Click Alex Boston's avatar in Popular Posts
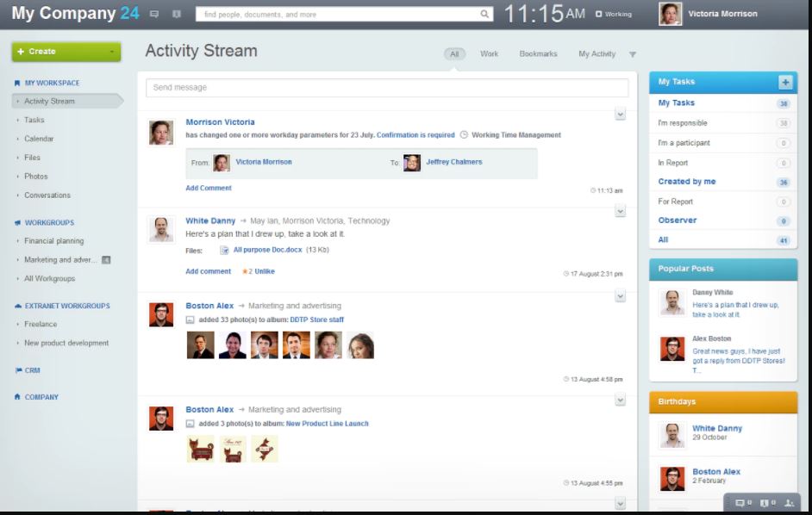This screenshot has height=515, width=812. (x=672, y=348)
